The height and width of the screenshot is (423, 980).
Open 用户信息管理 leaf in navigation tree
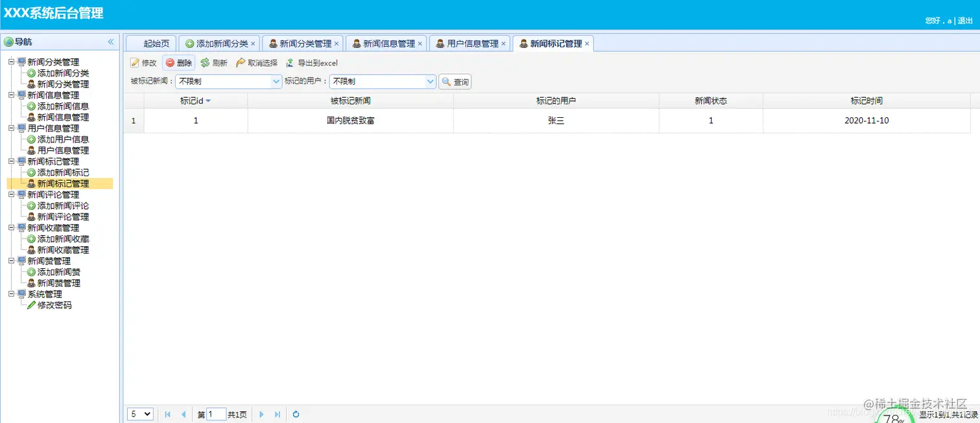pyautogui.click(x=63, y=150)
